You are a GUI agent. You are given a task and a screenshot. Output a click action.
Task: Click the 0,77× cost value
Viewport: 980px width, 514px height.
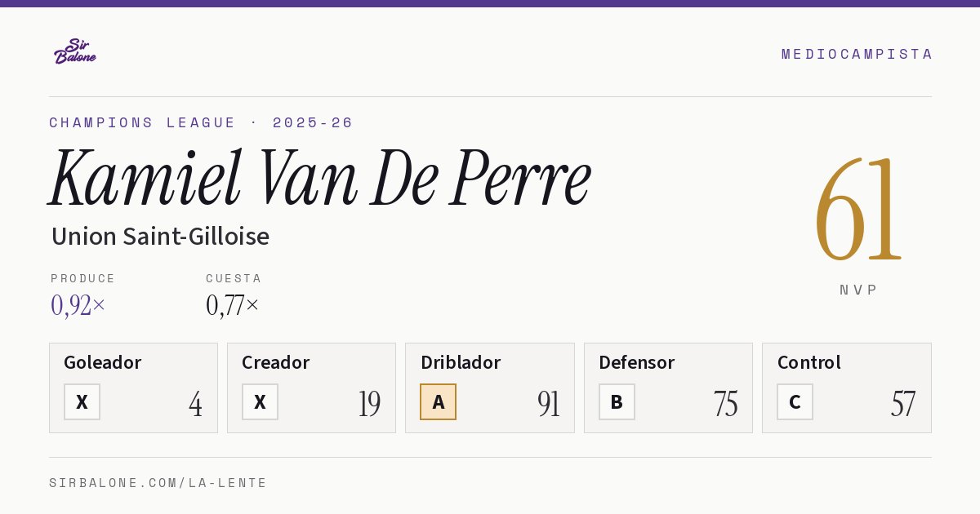pyautogui.click(x=233, y=305)
